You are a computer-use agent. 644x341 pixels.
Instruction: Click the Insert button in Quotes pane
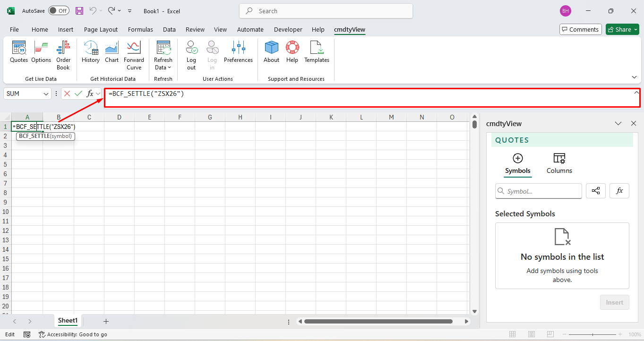614,302
